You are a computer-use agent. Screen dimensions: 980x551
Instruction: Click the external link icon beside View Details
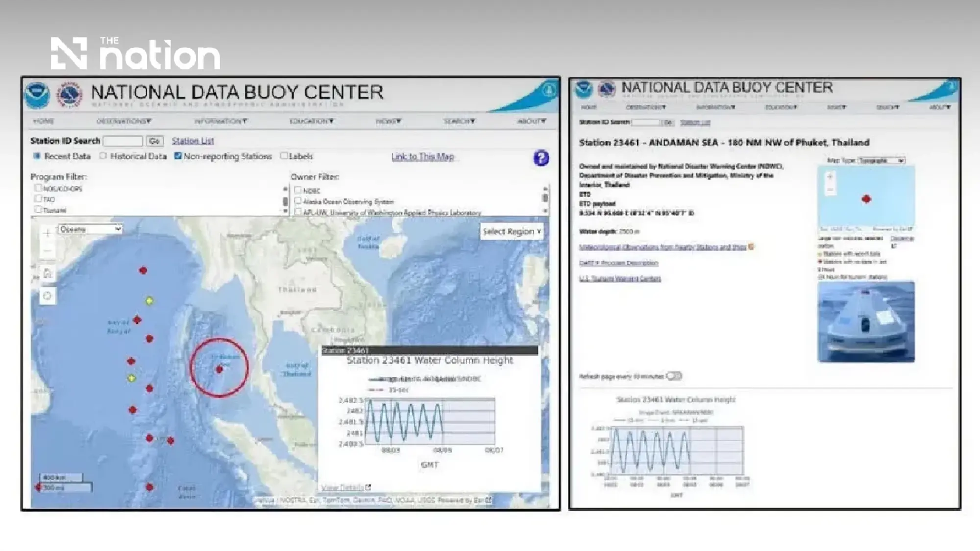[x=368, y=487]
